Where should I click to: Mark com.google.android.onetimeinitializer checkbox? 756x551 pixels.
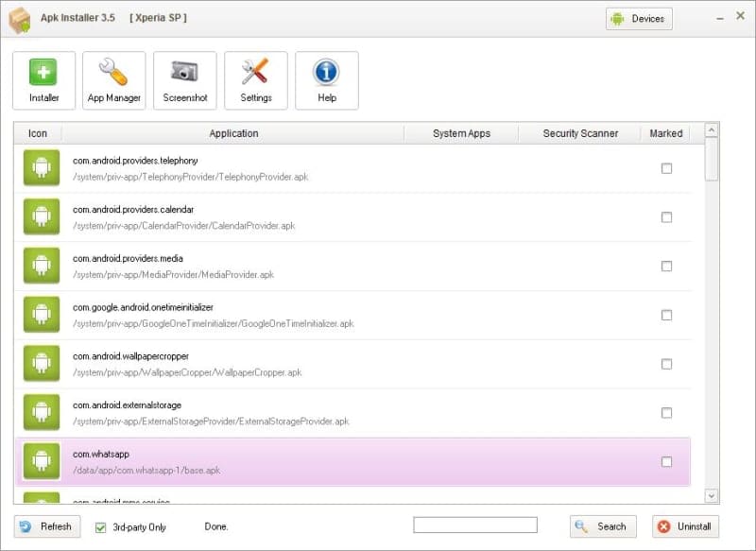click(x=666, y=315)
